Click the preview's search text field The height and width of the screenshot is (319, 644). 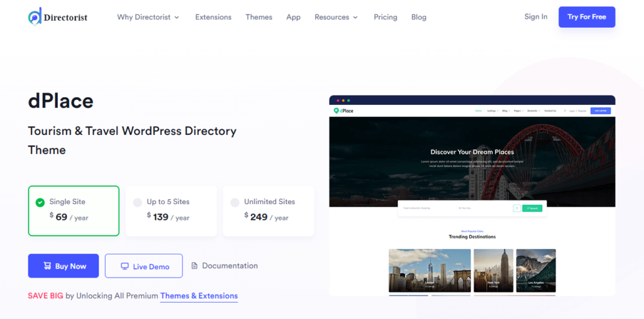427,208
